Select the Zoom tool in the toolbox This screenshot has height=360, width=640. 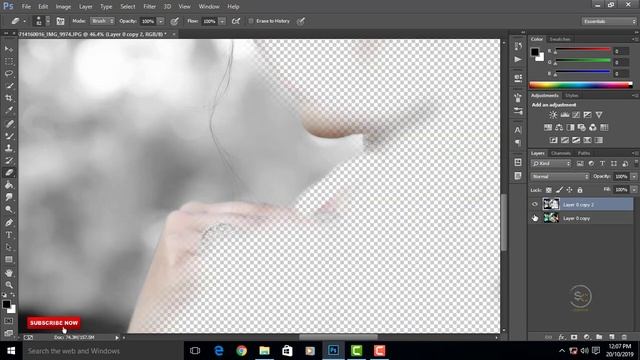(9, 285)
